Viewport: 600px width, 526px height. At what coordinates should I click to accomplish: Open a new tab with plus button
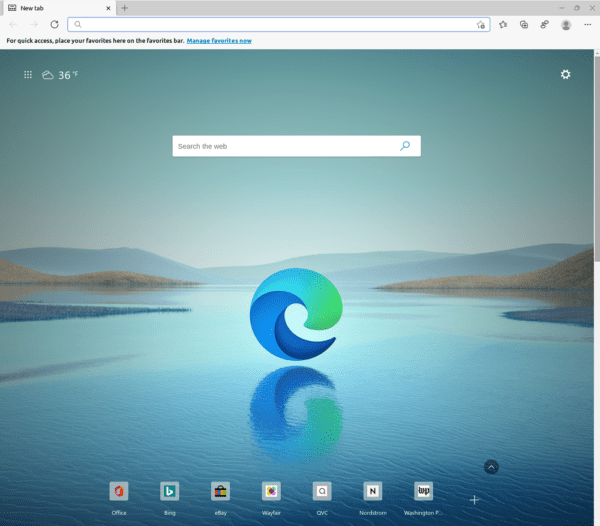[x=124, y=8]
